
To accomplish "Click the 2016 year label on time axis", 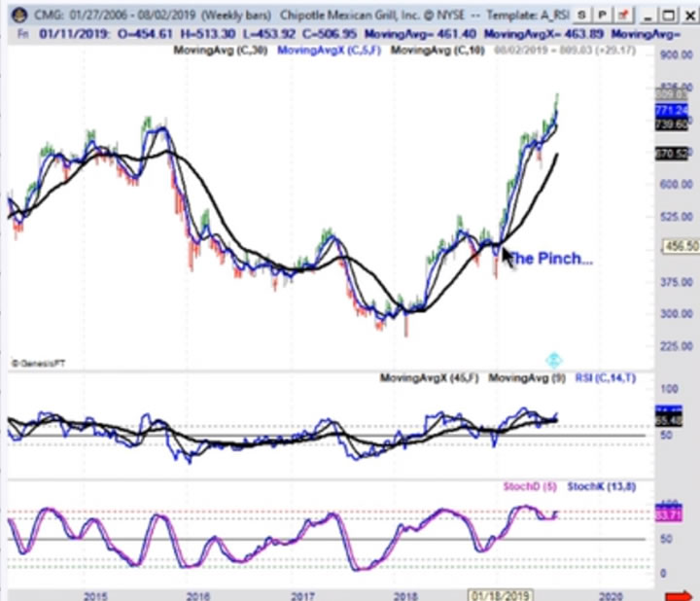I will (x=198, y=592).
